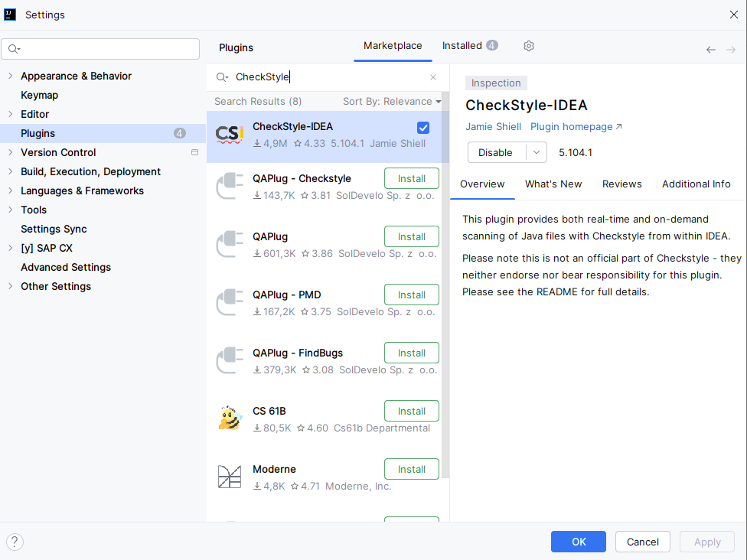The width and height of the screenshot is (747, 560).
Task: Click the help question mark icon
Action: [14, 542]
